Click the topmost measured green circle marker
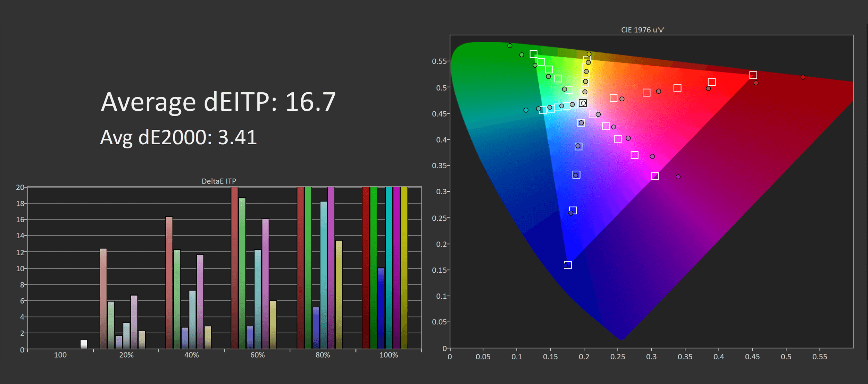The width and height of the screenshot is (868, 384). click(510, 46)
